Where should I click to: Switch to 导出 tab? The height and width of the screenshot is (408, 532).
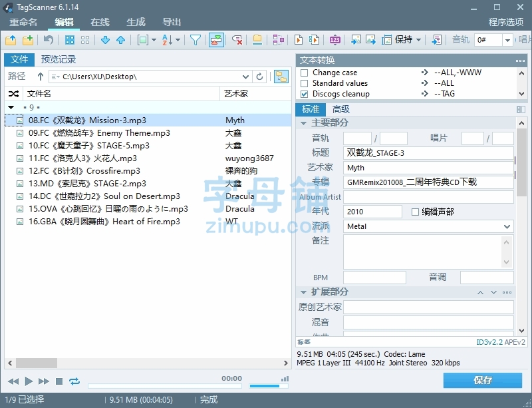tap(172, 22)
